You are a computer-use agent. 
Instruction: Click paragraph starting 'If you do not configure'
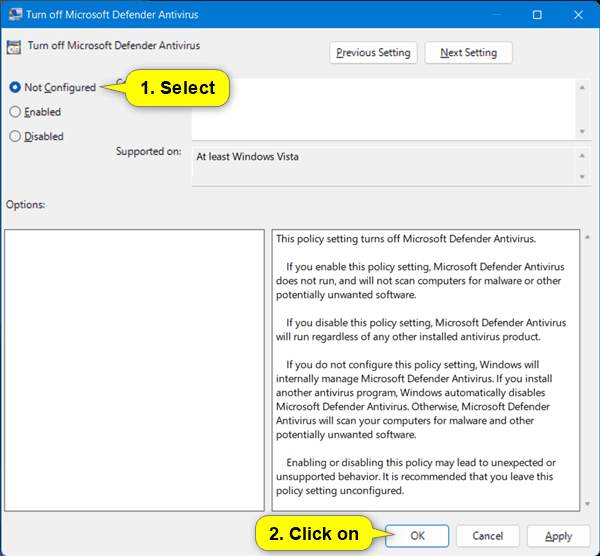click(x=414, y=399)
